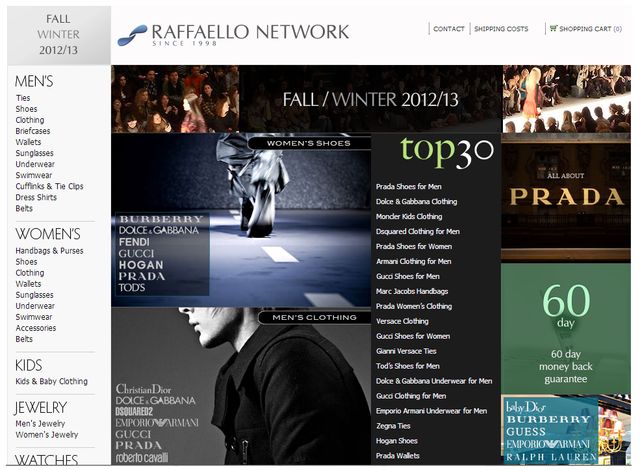This screenshot has height=470, width=640.
Task: Click Hogan in women's shoes brands
Action: pyautogui.click(x=141, y=265)
